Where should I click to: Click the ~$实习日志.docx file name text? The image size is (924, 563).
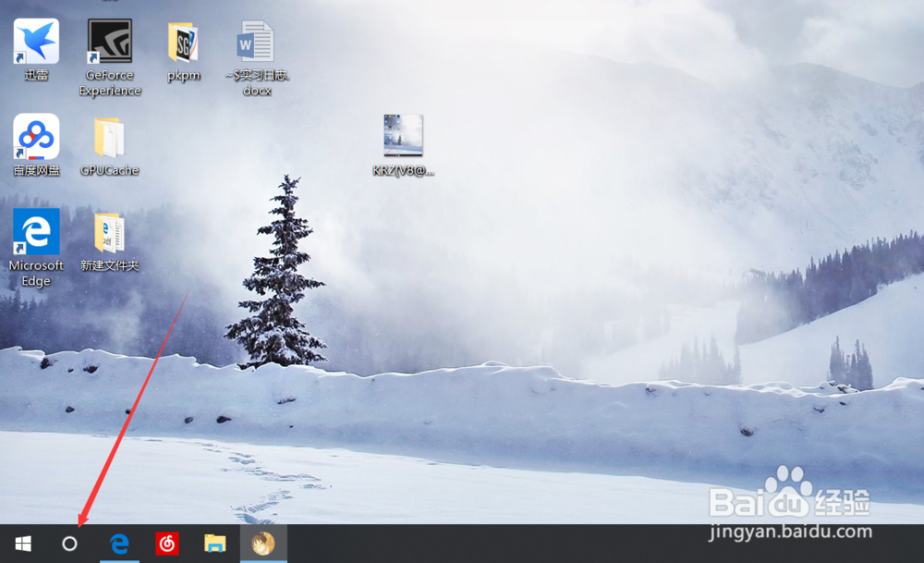257,82
